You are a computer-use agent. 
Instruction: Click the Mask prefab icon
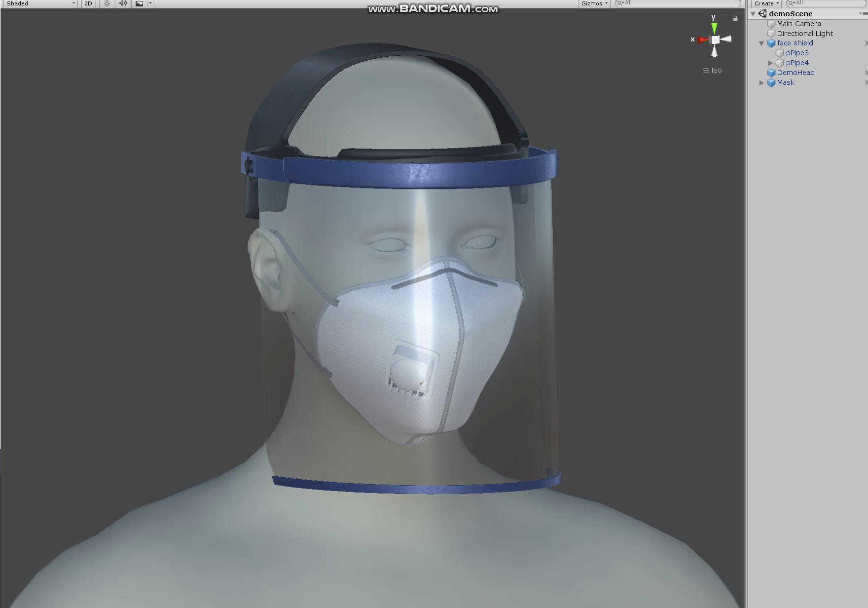[x=771, y=83]
